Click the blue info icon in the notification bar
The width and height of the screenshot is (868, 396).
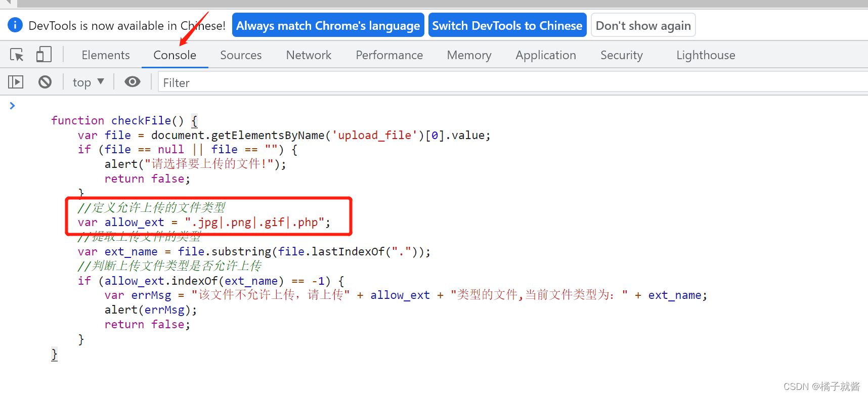[15, 24]
